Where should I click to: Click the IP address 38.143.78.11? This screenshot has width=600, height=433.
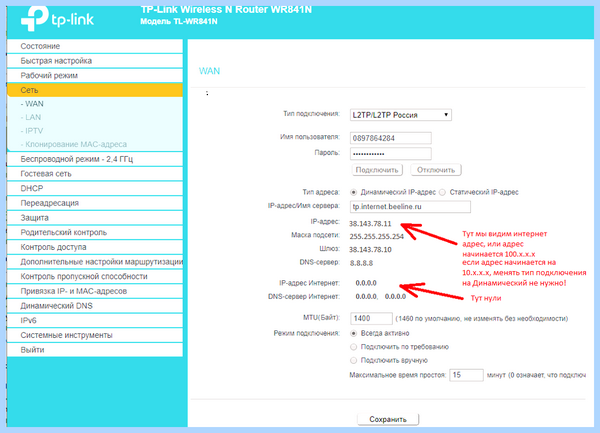pyautogui.click(x=370, y=224)
